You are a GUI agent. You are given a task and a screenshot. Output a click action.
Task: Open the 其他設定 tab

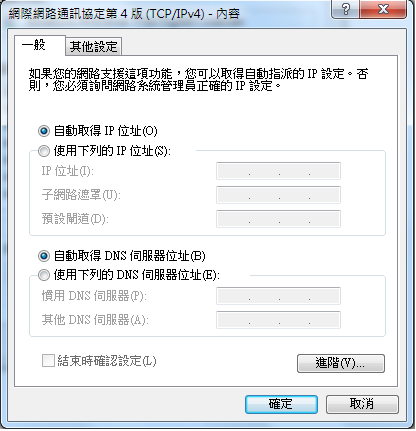94,46
